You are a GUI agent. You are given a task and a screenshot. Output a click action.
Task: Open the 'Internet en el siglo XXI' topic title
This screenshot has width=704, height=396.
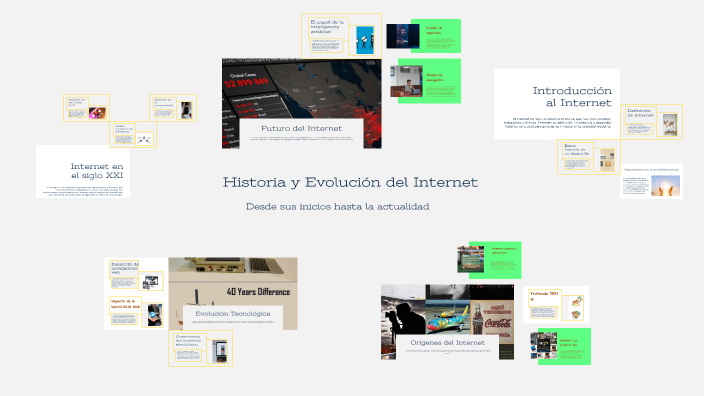(97, 171)
